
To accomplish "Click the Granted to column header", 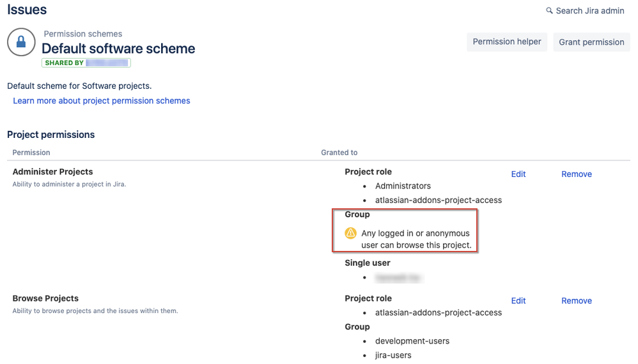I will [x=339, y=153].
